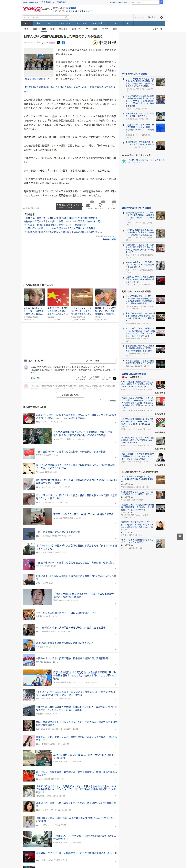Open 習近平、「トランプ再登場」 recommended thumbnail
186x868 pixels.
tap(106, 297)
